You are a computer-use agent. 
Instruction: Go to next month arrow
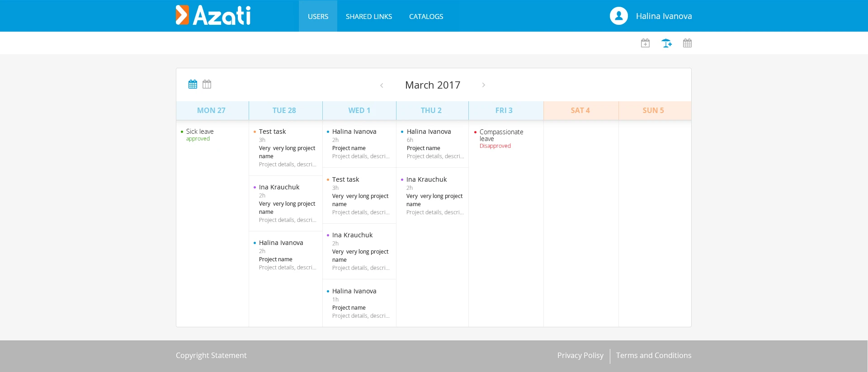tap(483, 85)
